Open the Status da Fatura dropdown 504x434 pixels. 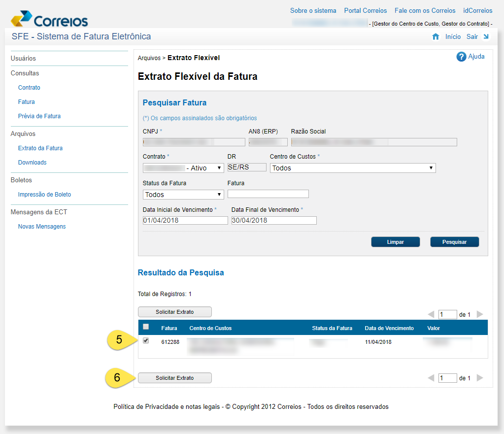point(183,195)
